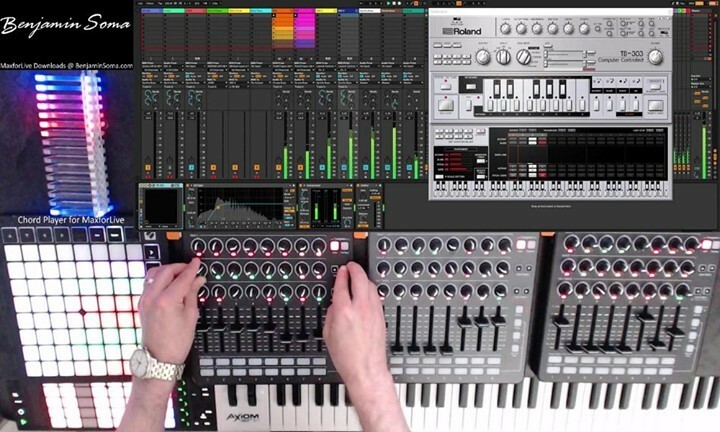Click the Tap tempo button
This screenshot has width=720, height=432.
tap(160, 3)
